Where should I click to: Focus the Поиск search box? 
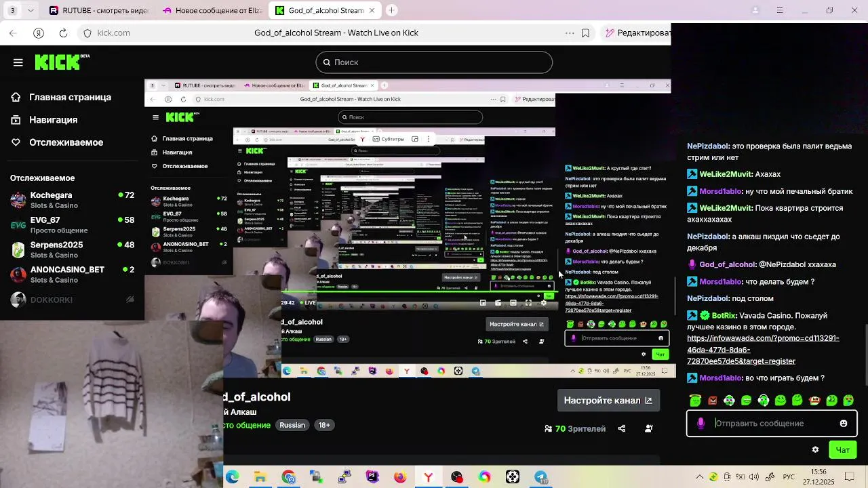[x=434, y=62]
